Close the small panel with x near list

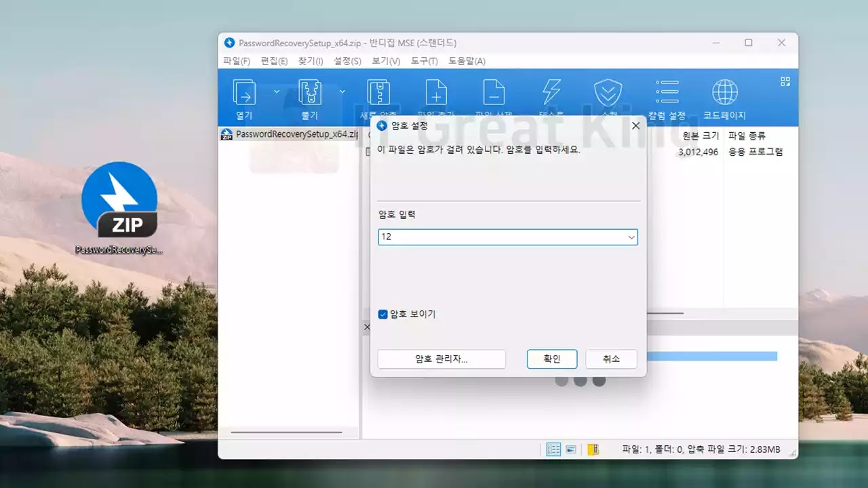coord(367,327)
